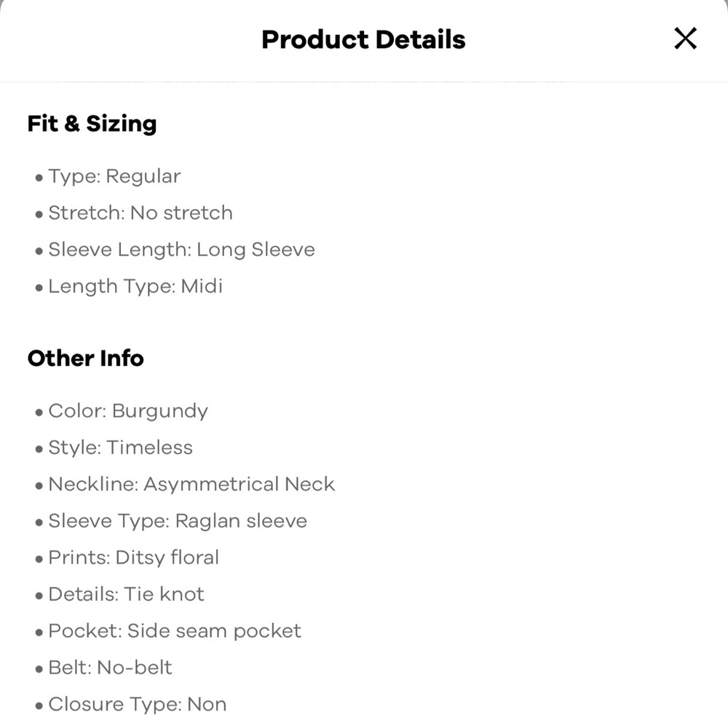Click Neckline: Asymmetrical Neck entry
This screenshot has height=728, width=728.
tap(191, 484)
